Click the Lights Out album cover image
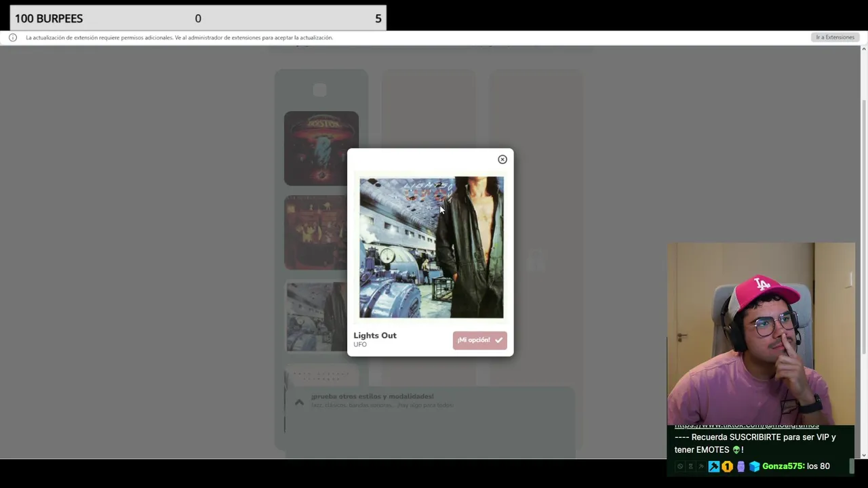Image resolution: width=868 pixels, height=488 pixels. (x=431, y=247)
